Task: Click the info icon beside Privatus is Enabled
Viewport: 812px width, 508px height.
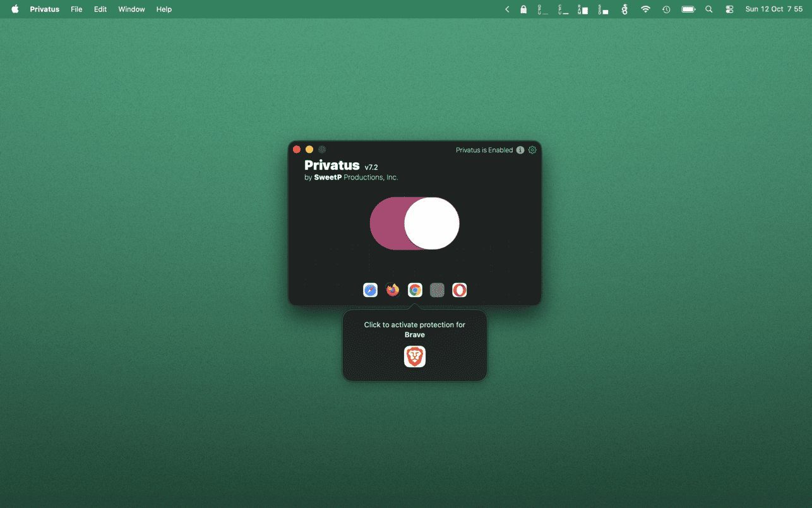Action: click(520, 150)
